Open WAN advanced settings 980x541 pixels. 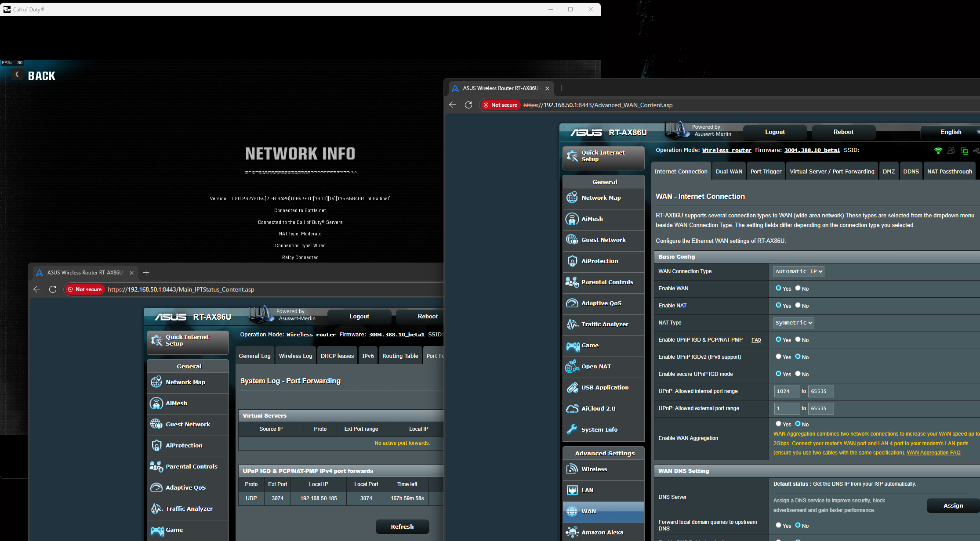603,511
